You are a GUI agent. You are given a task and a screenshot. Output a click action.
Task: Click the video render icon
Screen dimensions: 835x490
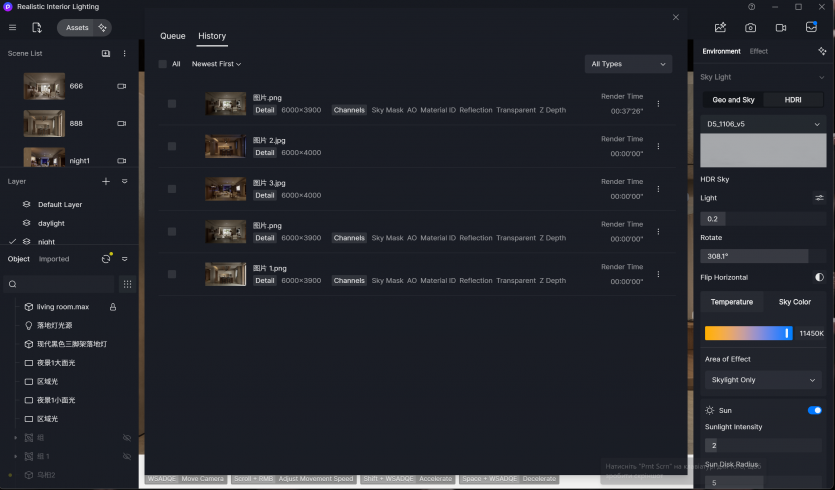coord(781,27)
